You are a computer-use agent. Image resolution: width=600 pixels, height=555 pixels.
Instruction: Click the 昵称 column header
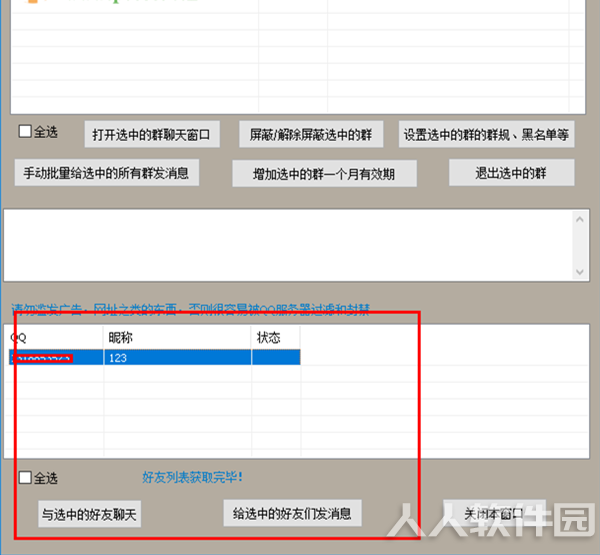click(x=177, y=337)
